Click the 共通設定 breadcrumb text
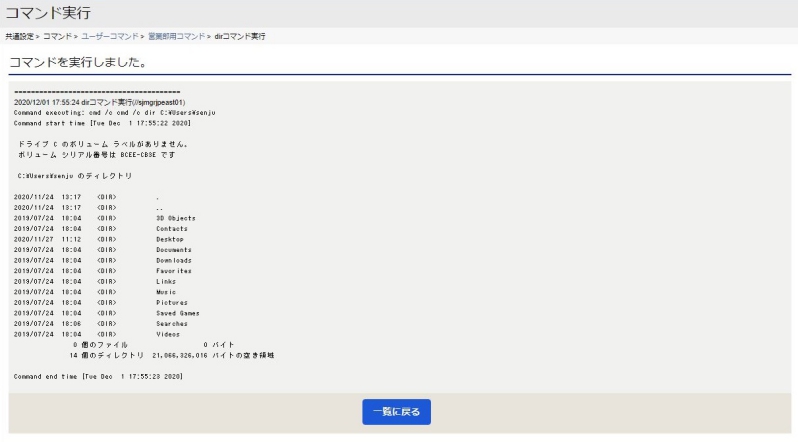Viewport: 798px width, 442px height. coord(19,36)
